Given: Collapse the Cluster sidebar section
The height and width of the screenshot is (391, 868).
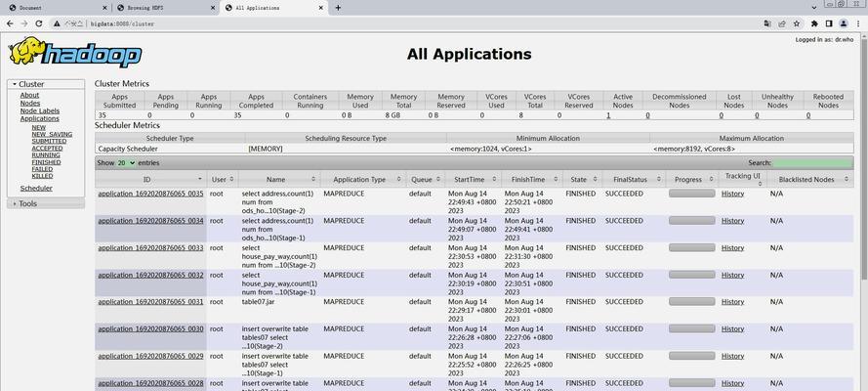Looking at the screenshot, I should point(46,84).
